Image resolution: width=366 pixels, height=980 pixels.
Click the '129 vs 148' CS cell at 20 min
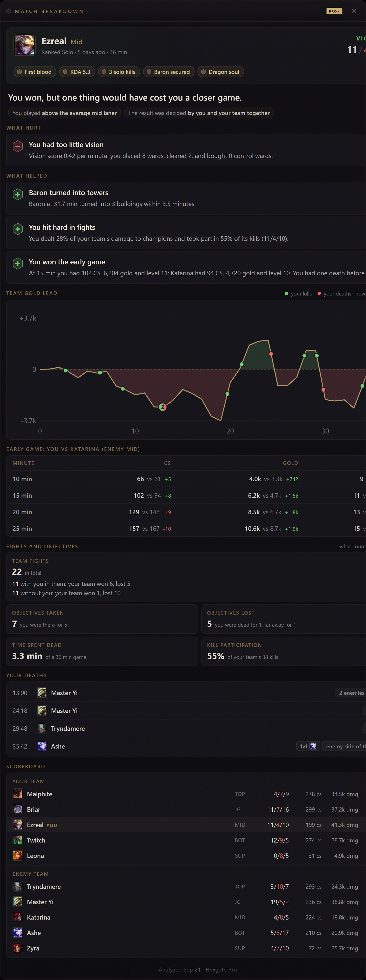pos(150,512)
